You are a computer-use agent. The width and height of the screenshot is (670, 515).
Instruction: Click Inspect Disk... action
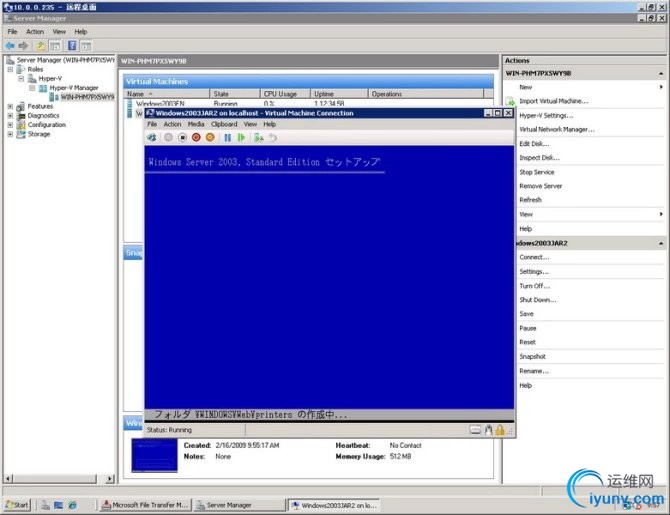point(539,158)
